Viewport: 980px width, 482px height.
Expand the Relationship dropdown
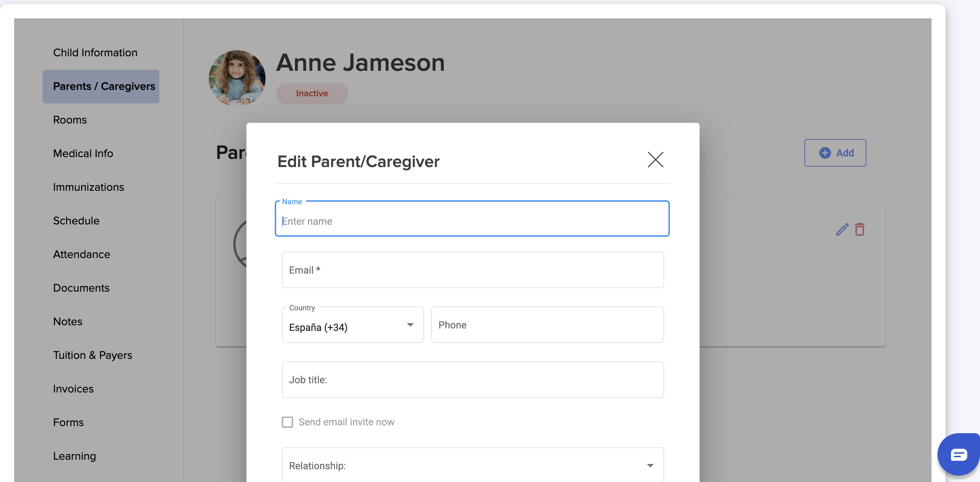coord(473,465)
